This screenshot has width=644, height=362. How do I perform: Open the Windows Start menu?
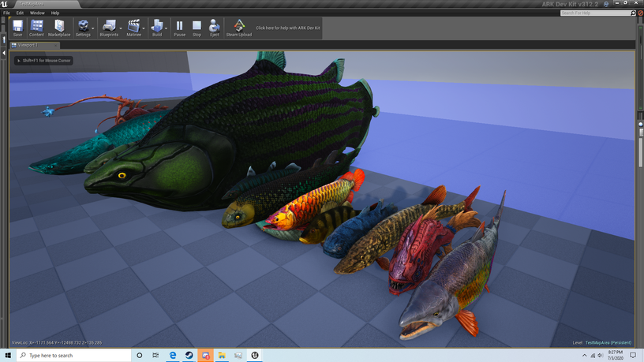click(8, 356)
